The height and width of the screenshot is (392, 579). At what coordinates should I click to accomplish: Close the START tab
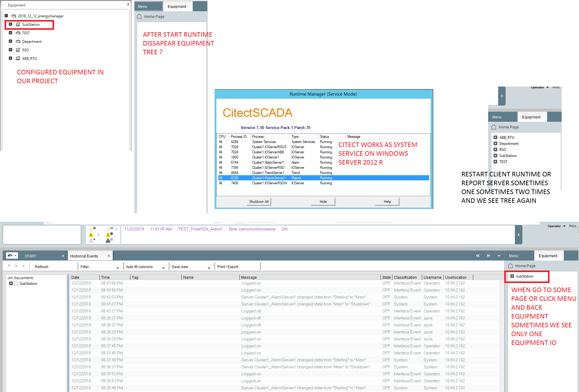pyautogui.click(x=63, y=256)
